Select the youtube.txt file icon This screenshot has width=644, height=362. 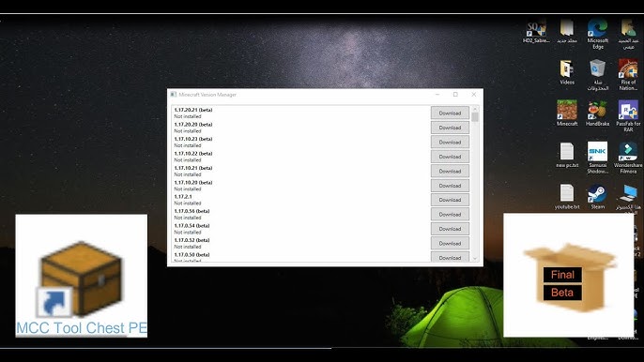[567, 197]
